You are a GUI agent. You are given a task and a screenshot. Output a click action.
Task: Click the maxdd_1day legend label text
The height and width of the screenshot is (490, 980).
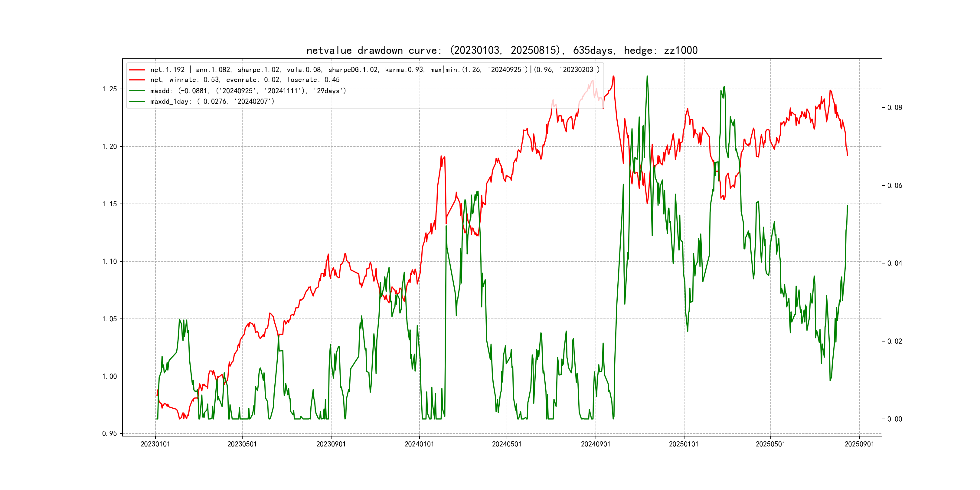pyautogui.click(x=212, y=102)
